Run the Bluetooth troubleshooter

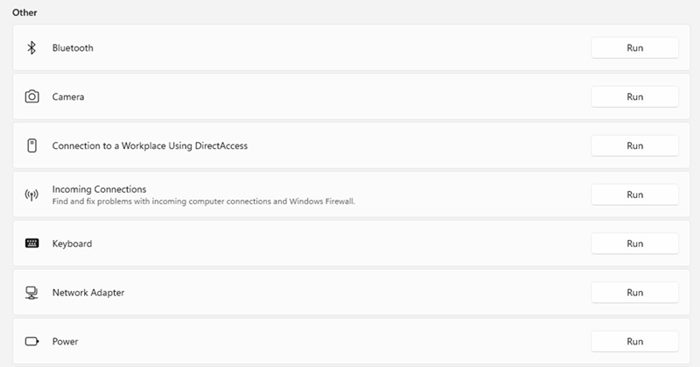634,48
